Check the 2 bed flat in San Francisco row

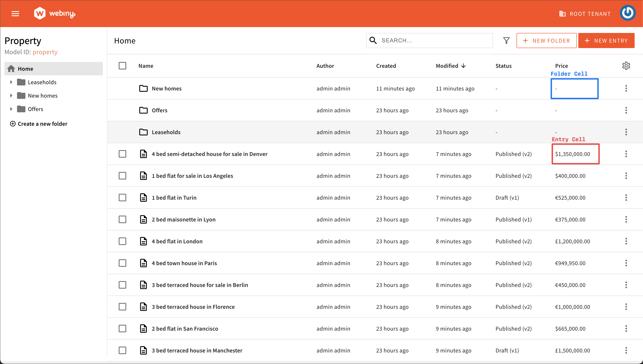[122, 329]
